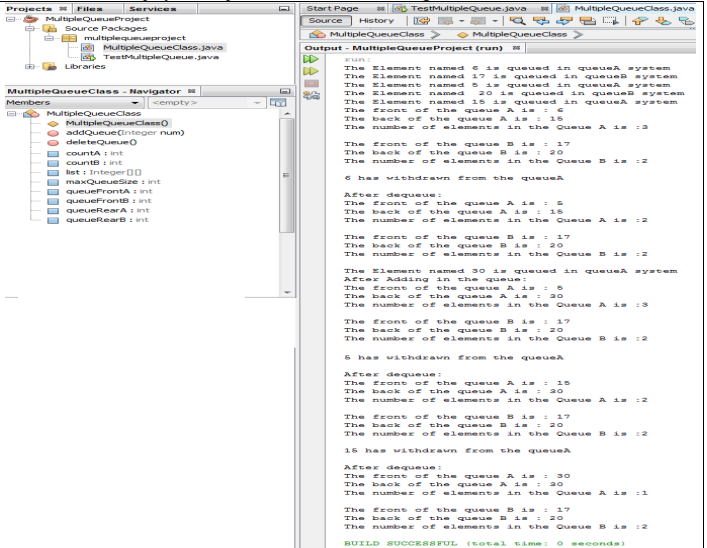The image size is (707, 548).
Task: Toggle Highlight Search icon
Action: 587,21
